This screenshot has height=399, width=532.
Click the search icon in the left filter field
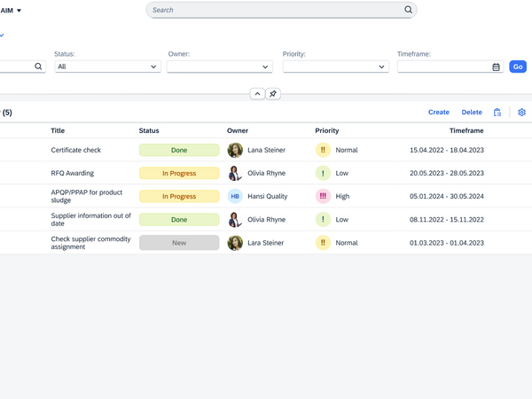point(38,66)
